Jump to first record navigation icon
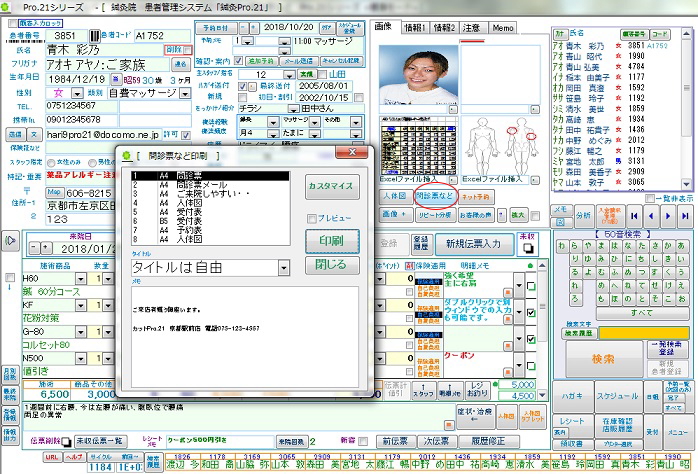The height and width of the screenshot is (474, 698). (634, 216)
